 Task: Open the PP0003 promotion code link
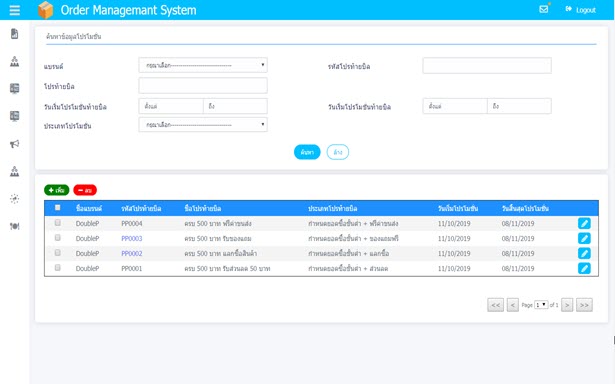[x=132, y=238]
